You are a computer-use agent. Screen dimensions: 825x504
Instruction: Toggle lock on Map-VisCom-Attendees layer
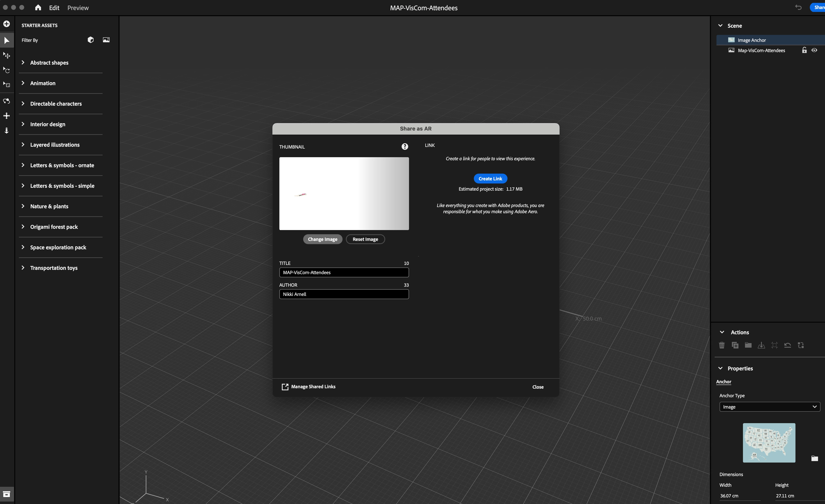804,50
